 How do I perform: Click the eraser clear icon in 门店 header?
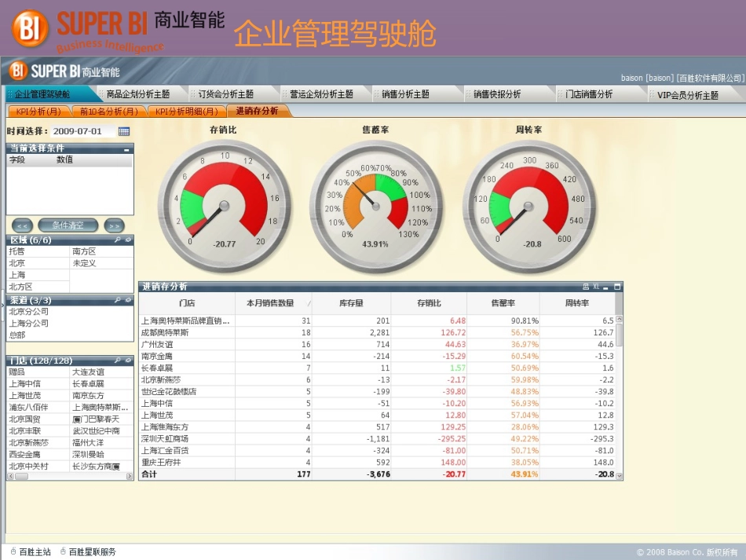point(128,361)
